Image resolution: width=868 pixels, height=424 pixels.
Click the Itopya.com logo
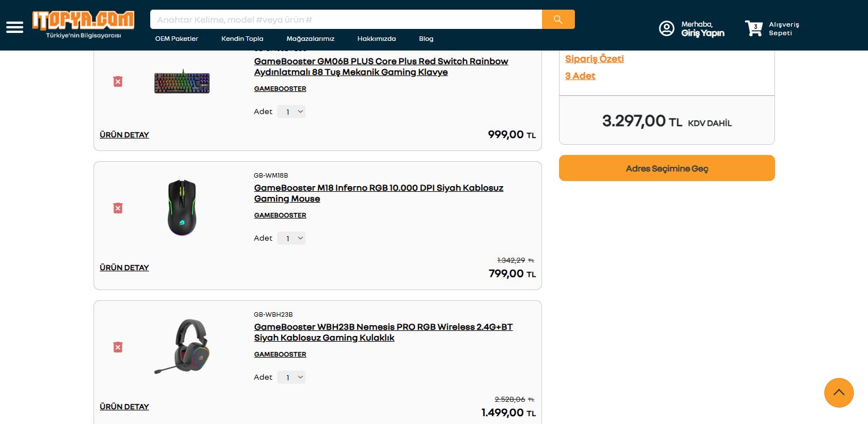pyautogui.click(x=83, y=20)
